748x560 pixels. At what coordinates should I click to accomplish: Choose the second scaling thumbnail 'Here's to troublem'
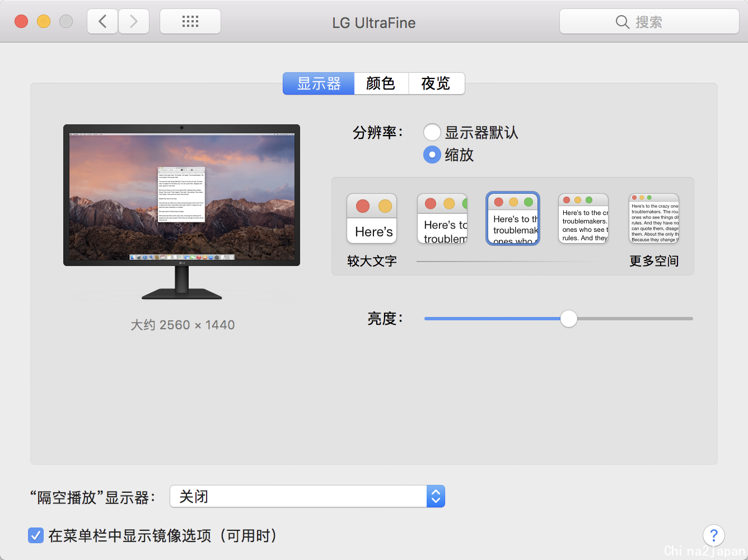[442, 218]
